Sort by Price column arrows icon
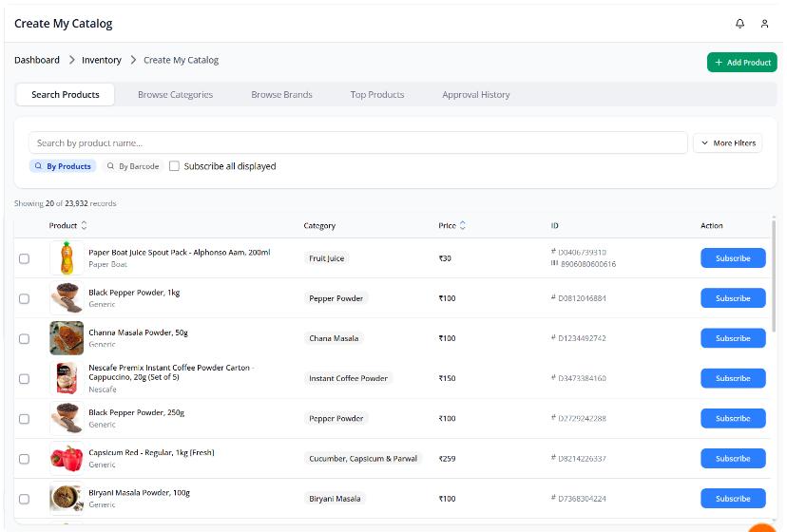787x532 pixels. pos(463,226)
